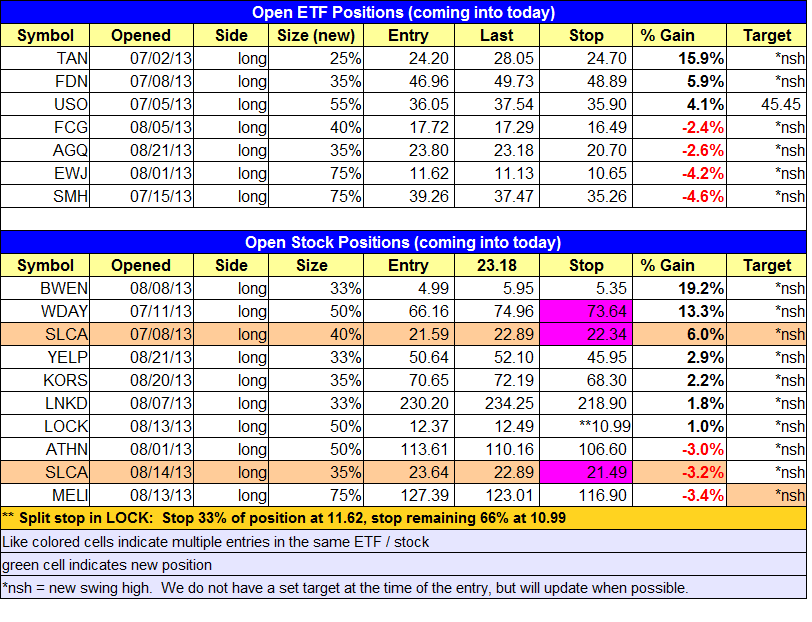812x622 pixels.
Task: Select the "*nsh = new swing high" note
Action: 403,588
